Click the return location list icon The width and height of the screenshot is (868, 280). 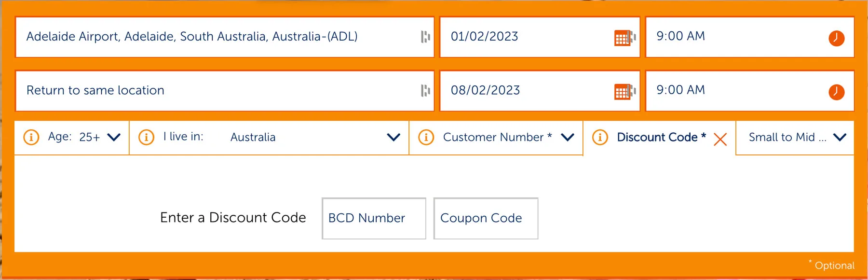(425, 91)
